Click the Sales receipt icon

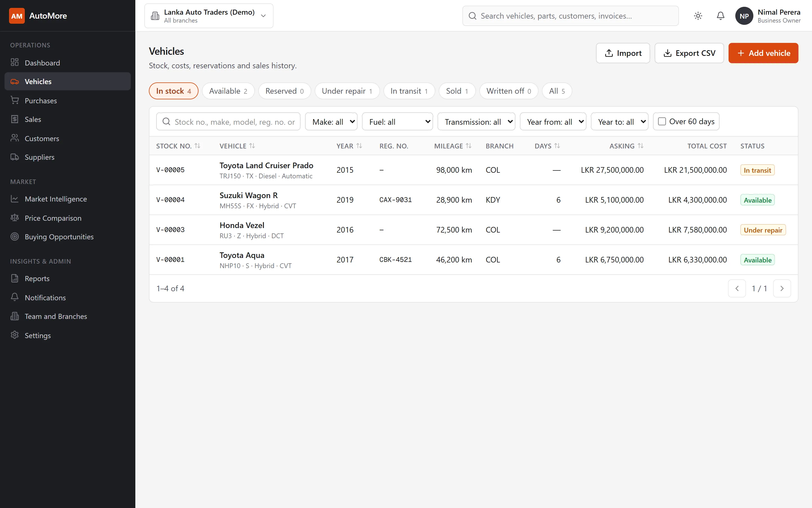click(14, 119)
